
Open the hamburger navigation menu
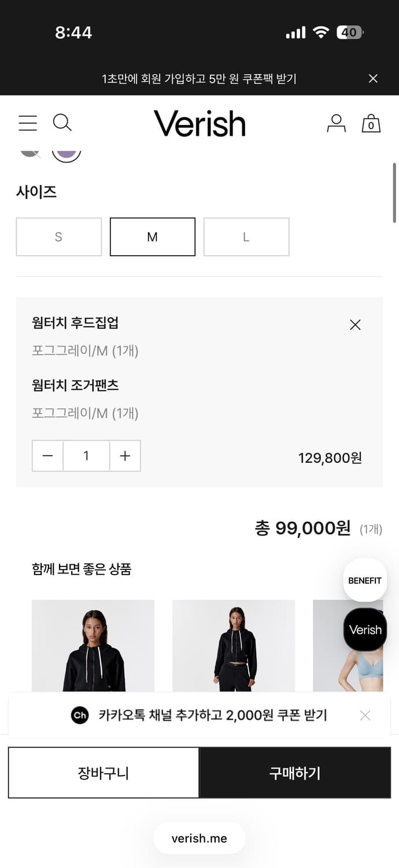[27, 123]
